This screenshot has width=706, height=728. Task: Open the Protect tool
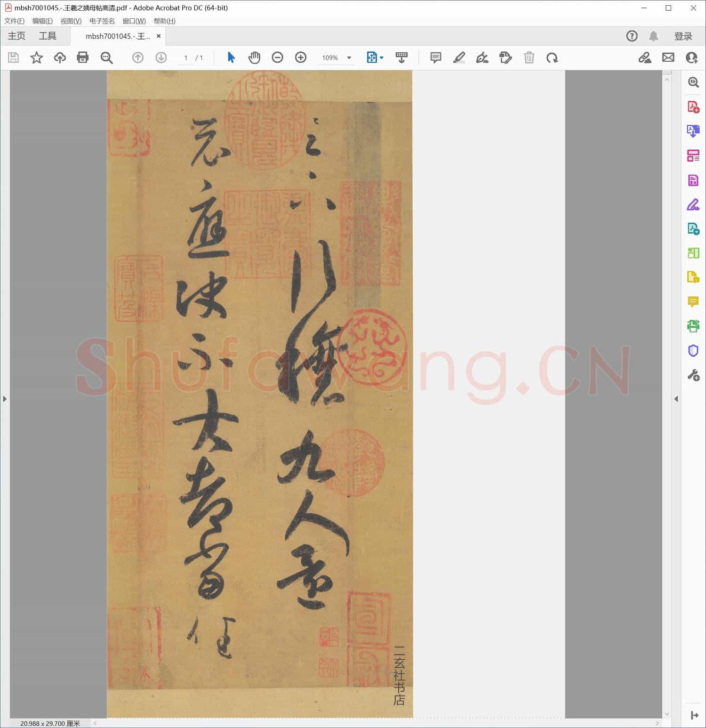(693, 350)
